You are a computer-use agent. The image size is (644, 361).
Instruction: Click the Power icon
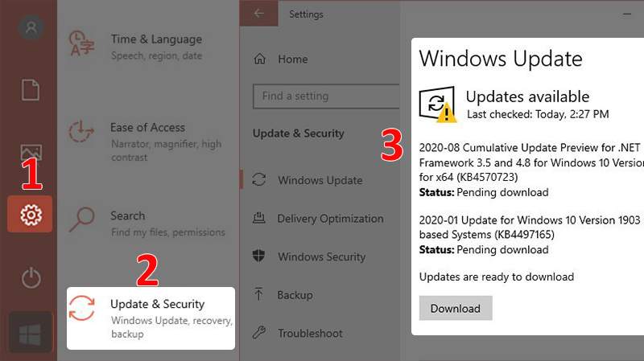pos(31,278)
